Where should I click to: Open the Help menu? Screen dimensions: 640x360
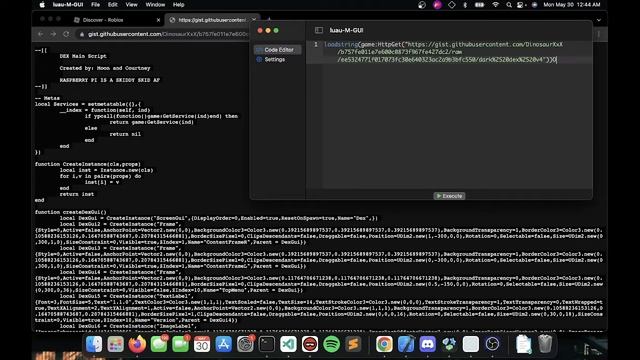coord(178,5)
